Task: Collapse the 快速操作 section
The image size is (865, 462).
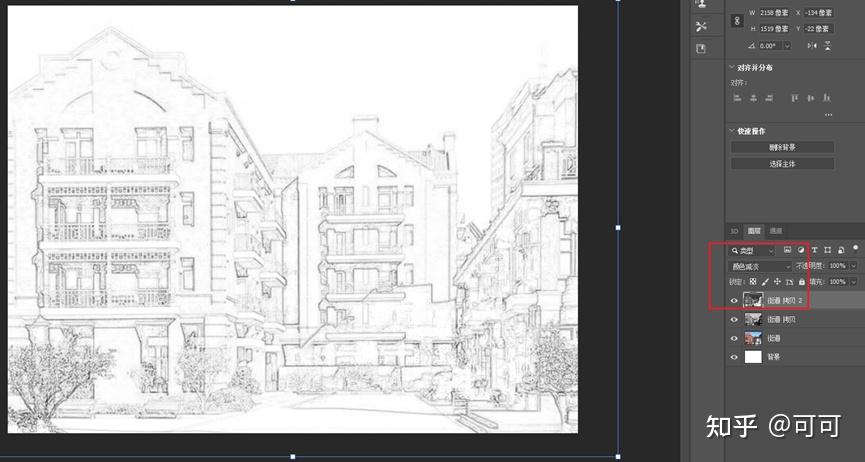Action: [x=732, y=131]
